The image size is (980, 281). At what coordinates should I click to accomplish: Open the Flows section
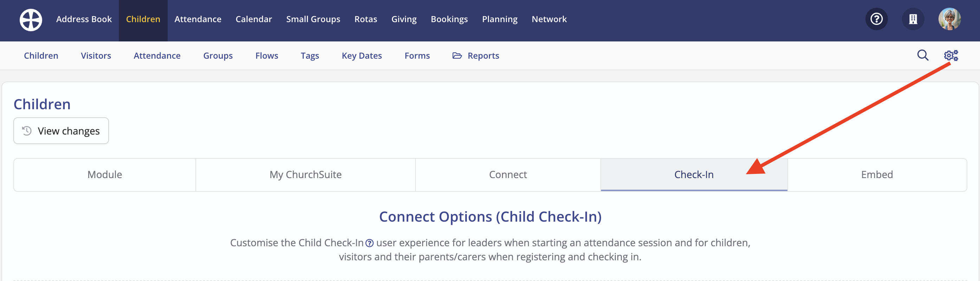pyautogui.click(x=267, y=55)
